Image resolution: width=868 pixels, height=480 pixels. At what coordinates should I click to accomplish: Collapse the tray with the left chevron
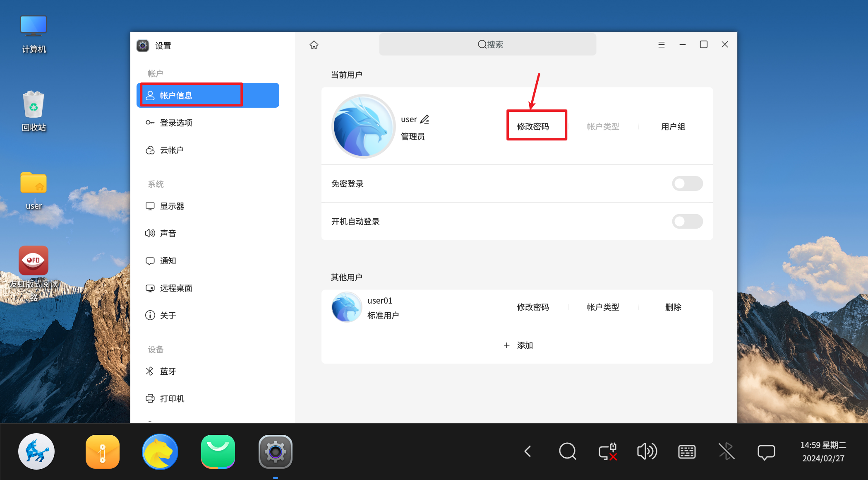click(528, 451)
